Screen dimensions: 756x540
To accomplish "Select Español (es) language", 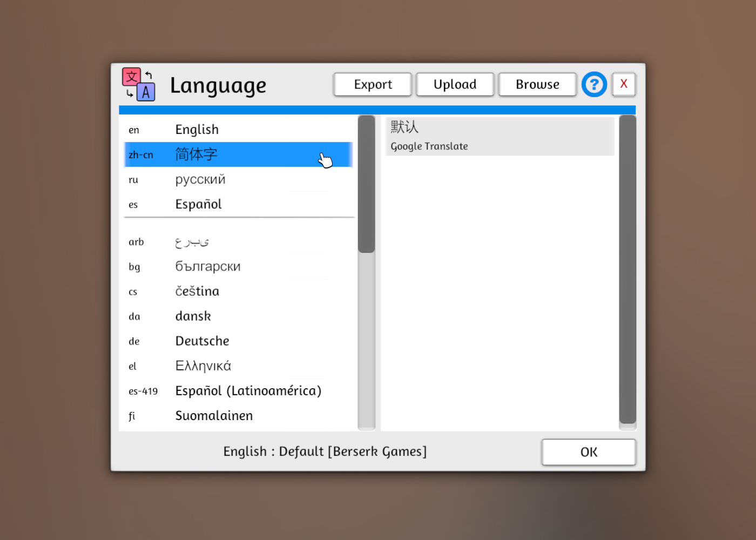I will pos(238,204).
